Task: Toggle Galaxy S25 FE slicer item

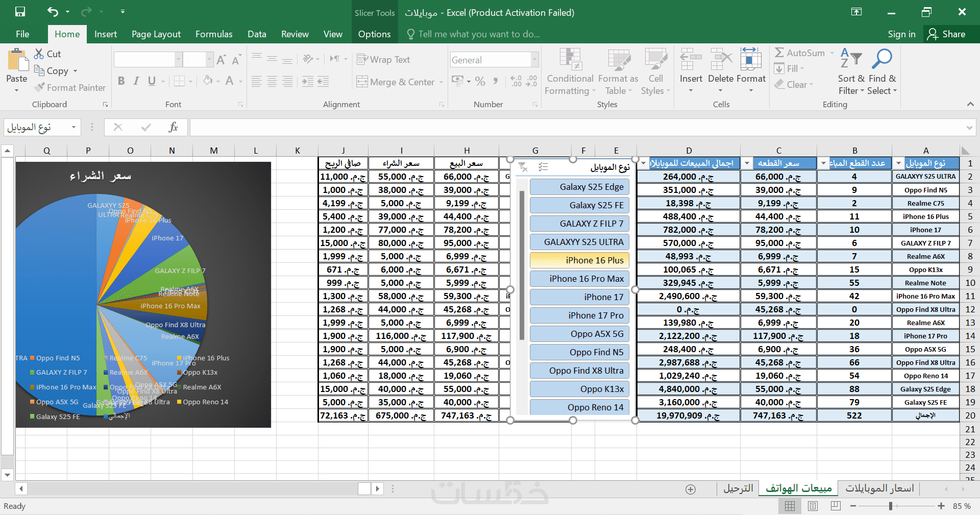Action: 579,205
